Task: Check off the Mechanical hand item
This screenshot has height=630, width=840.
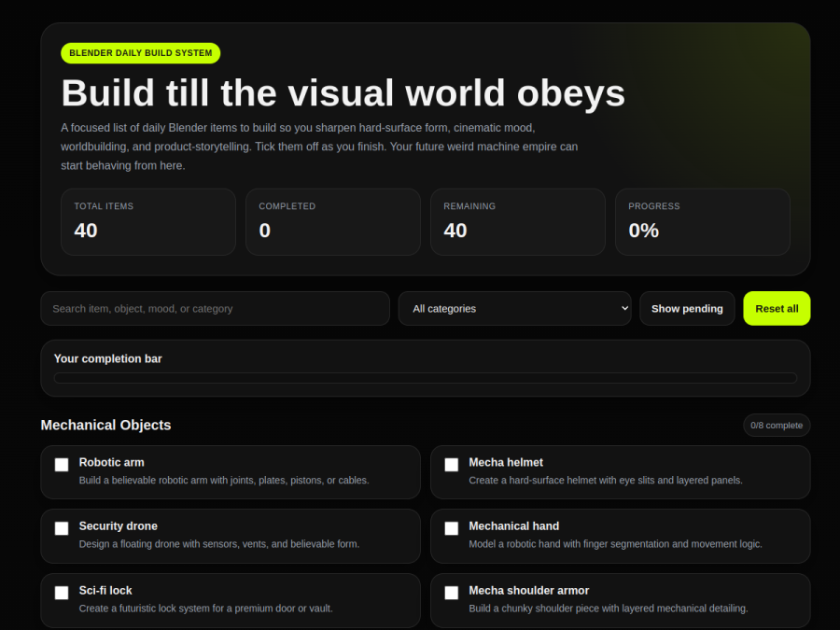Action: [452, 528]
